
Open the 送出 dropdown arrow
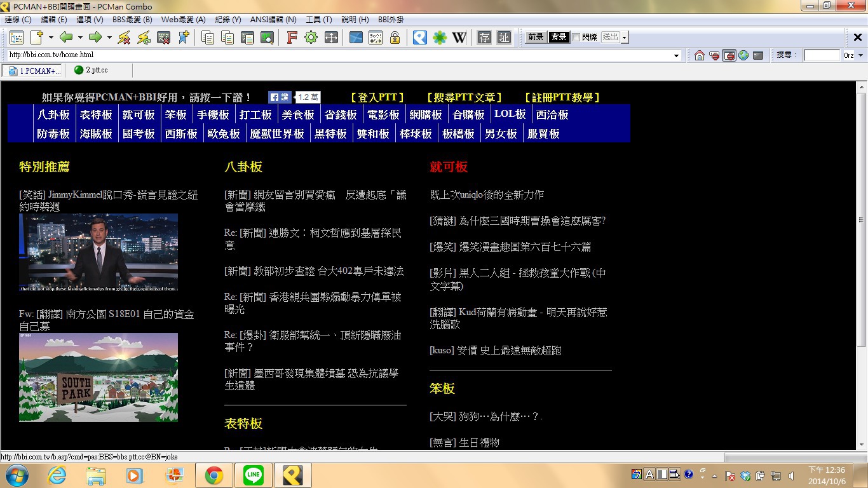click(625, 37)
